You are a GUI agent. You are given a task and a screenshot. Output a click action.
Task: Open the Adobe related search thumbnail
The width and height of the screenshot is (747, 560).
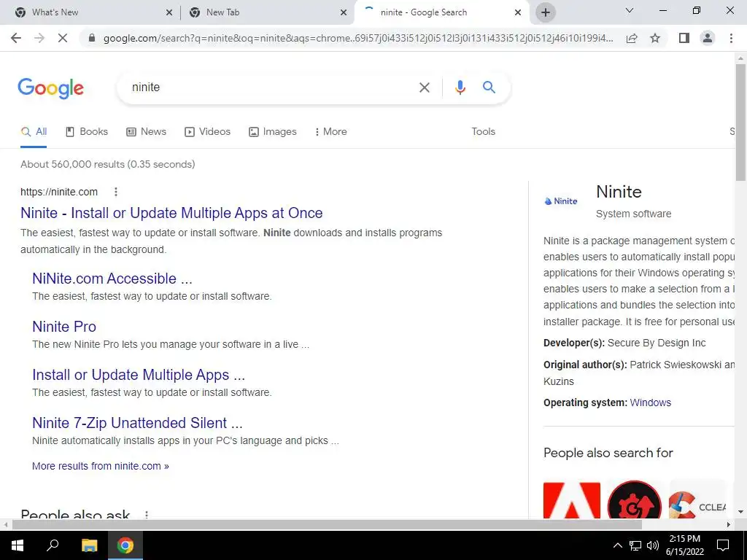572,500
